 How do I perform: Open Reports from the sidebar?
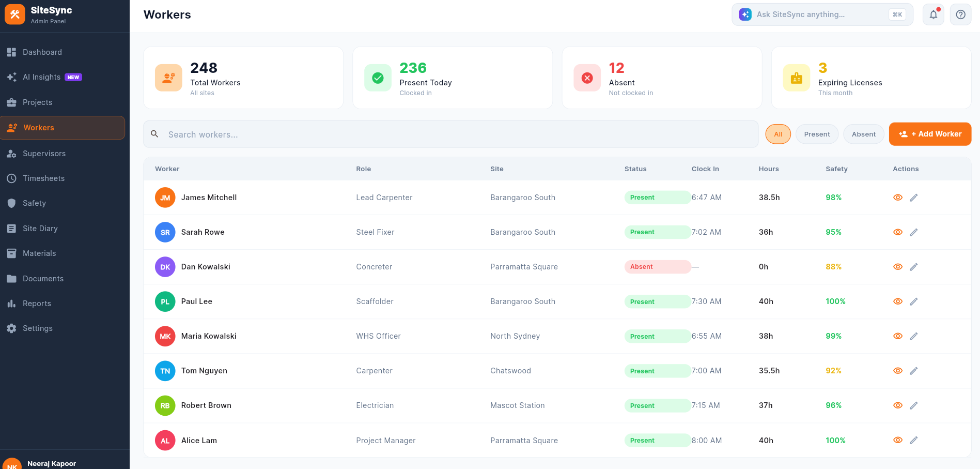(63, 304)
